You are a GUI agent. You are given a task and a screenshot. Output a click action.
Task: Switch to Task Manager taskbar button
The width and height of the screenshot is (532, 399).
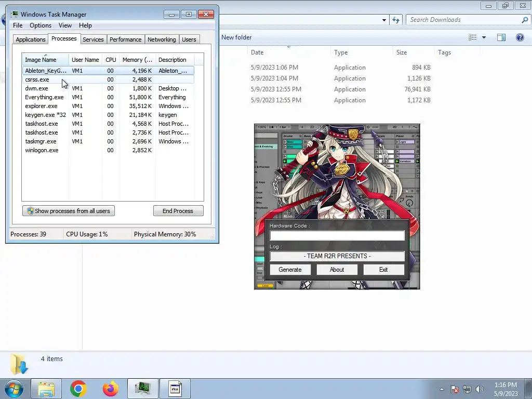[143, 389]
